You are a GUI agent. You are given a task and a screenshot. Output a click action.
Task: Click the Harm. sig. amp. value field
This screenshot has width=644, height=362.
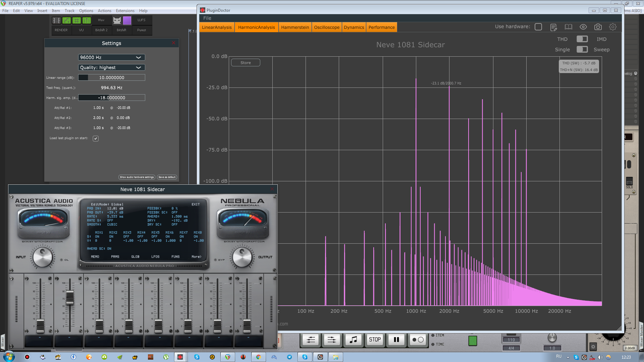pos(111,98)
